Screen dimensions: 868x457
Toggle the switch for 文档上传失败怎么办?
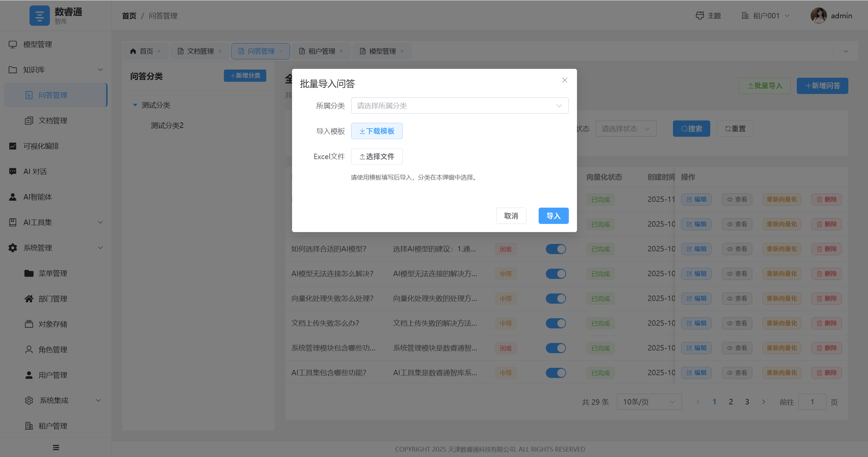pos(556,323)
